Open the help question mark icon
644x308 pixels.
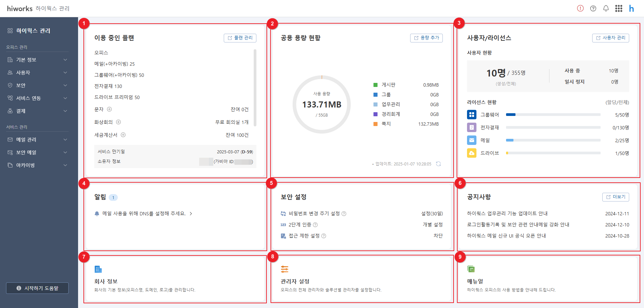pos(593,8)
